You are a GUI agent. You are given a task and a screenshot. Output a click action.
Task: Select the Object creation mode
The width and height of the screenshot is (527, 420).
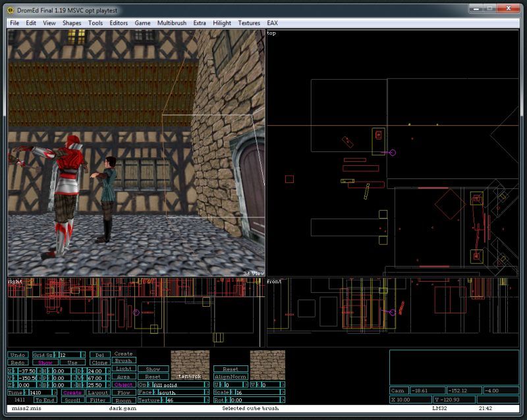123,384
